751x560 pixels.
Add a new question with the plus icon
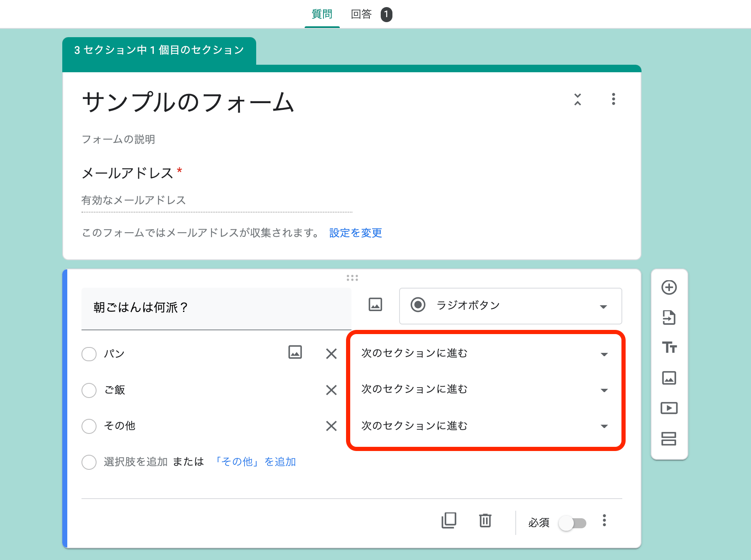point(669,287)
